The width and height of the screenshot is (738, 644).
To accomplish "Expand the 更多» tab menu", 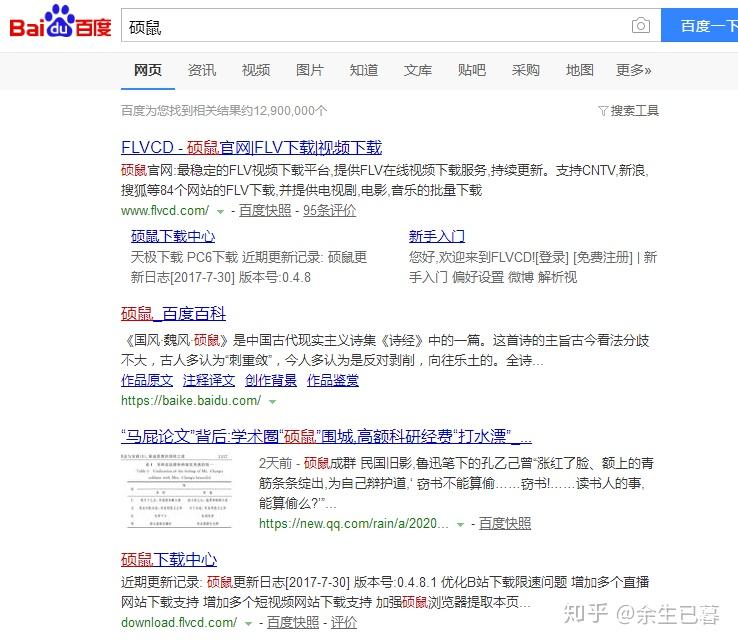I will (634, 70).
